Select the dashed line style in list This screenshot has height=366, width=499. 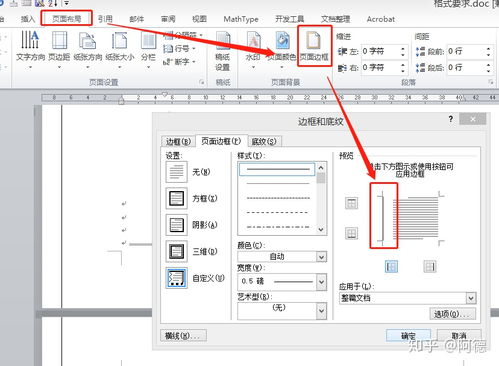(x=277, y=212)
